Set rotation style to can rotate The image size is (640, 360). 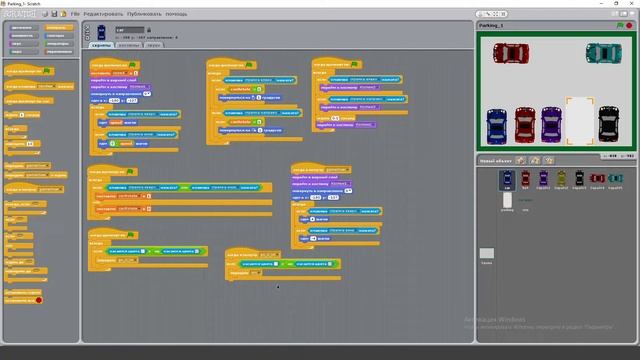click(87, 28)
